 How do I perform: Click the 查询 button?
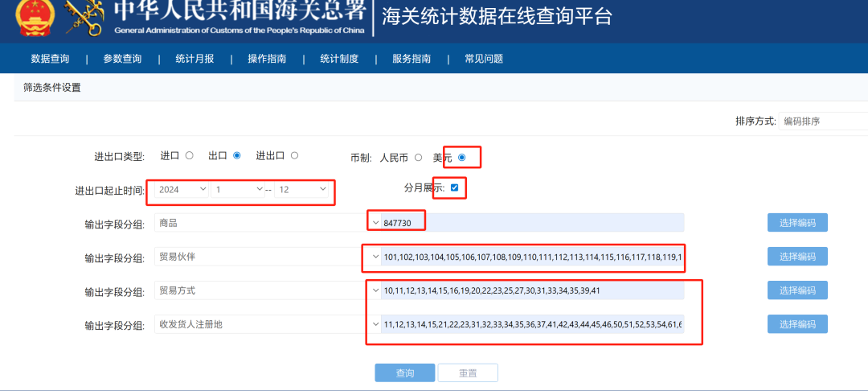point(404,372)
